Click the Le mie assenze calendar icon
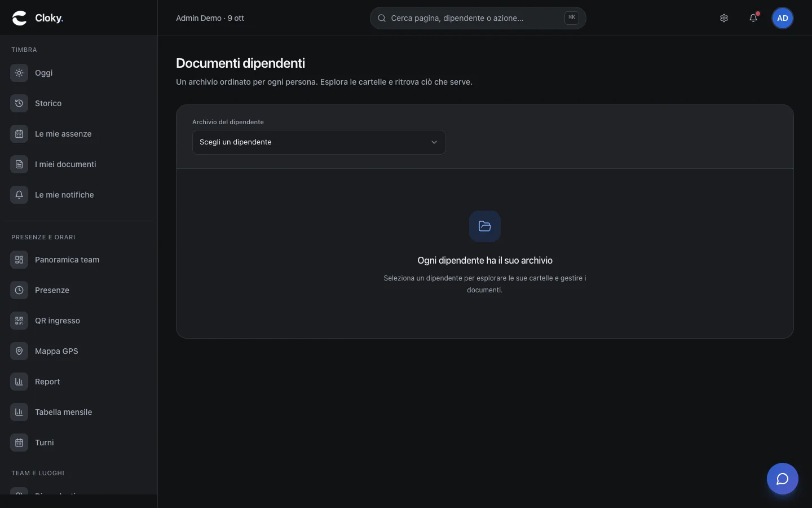This screenshot has width=812, height=508. tap(19, 134)
